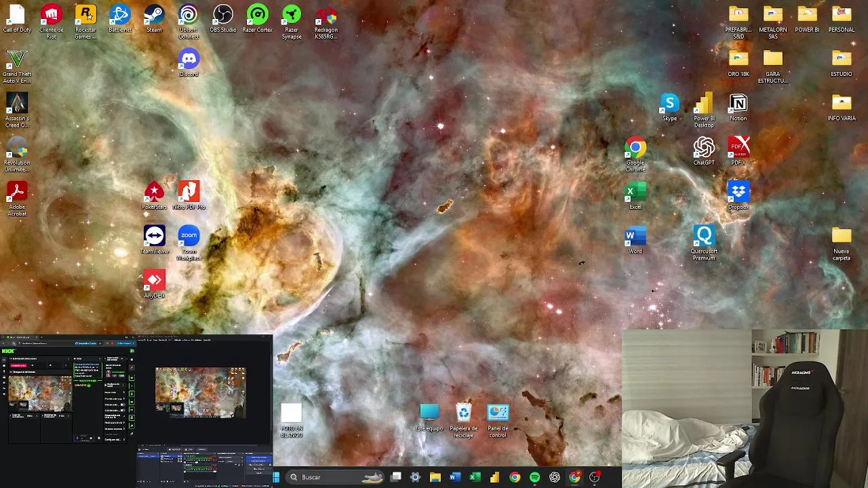Open the METALORN SAS folder

[x=772, y=22]
